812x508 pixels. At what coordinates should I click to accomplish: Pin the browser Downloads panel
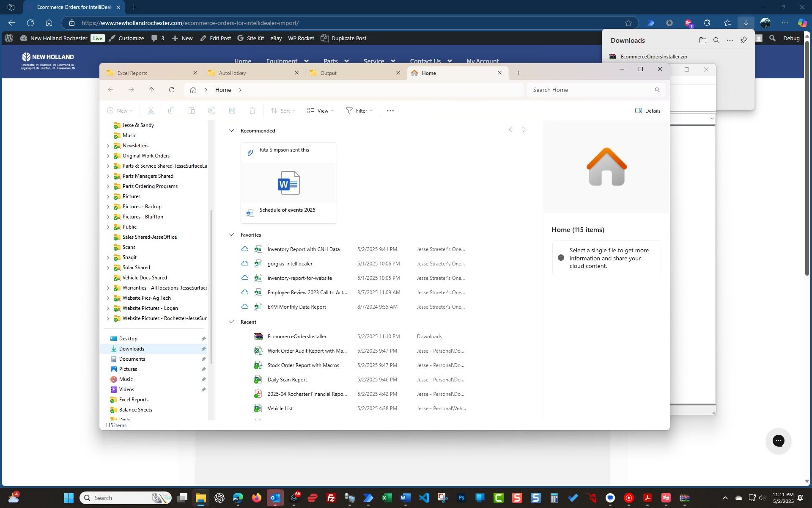coord(743,41)
